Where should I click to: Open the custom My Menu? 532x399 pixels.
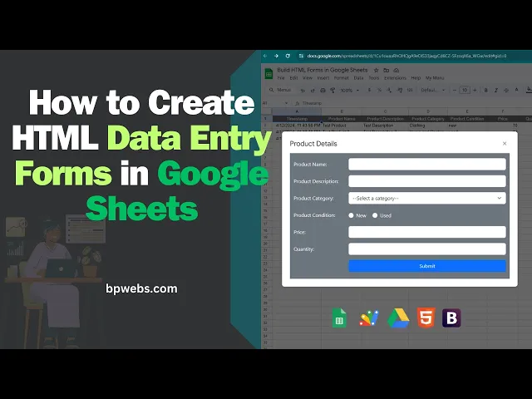(x=435, y=78)
